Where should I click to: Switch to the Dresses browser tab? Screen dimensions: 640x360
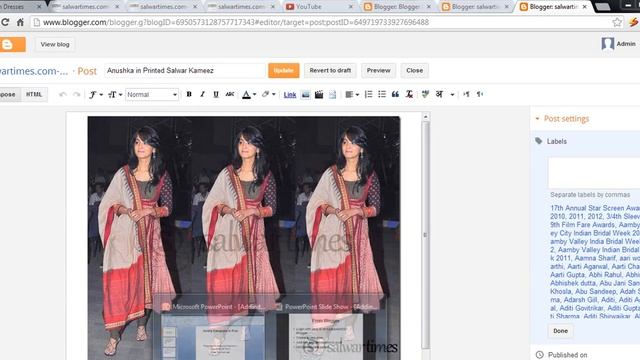[x=20, y=7]
